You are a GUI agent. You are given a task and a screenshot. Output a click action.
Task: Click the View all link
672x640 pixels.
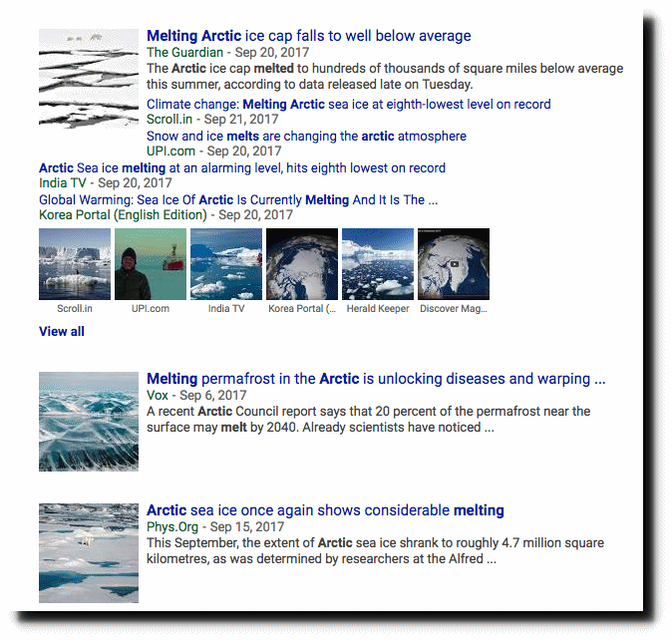[62, 331]
